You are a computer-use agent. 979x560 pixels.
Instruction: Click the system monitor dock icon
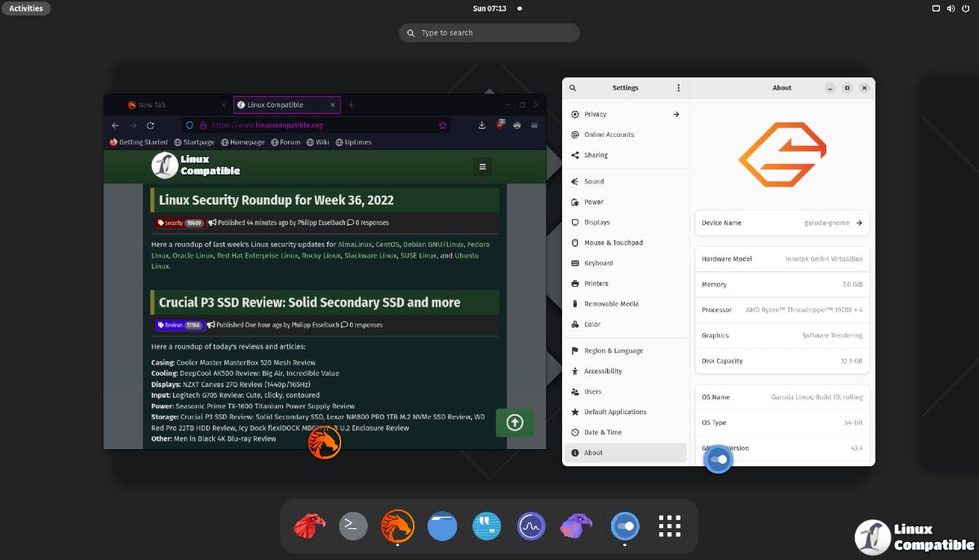pyautogui.click(x=531, y=526)
